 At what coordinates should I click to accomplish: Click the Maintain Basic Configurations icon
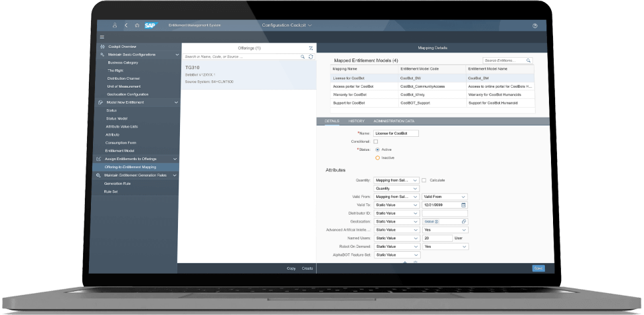[x=102, y=54]
